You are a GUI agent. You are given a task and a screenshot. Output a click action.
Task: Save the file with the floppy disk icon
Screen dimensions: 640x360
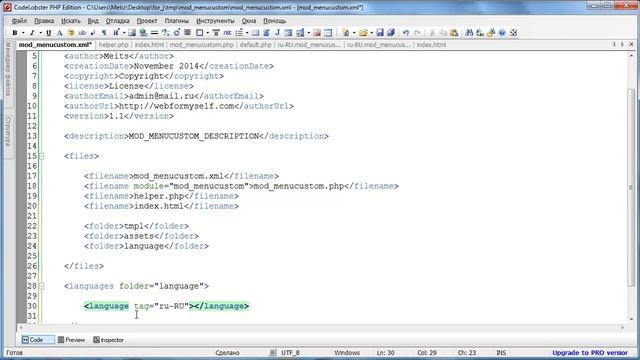(380, 33)
